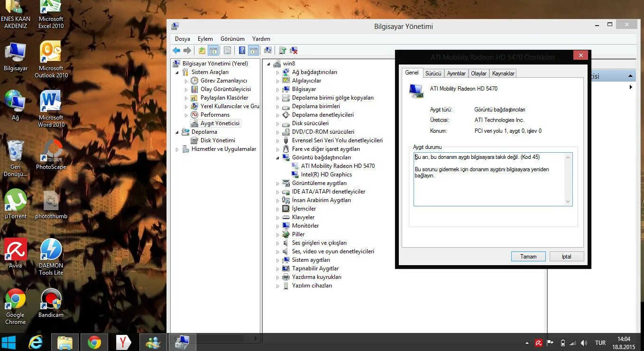Collapse Sistem Araçları in left tree

pos(177,73)
